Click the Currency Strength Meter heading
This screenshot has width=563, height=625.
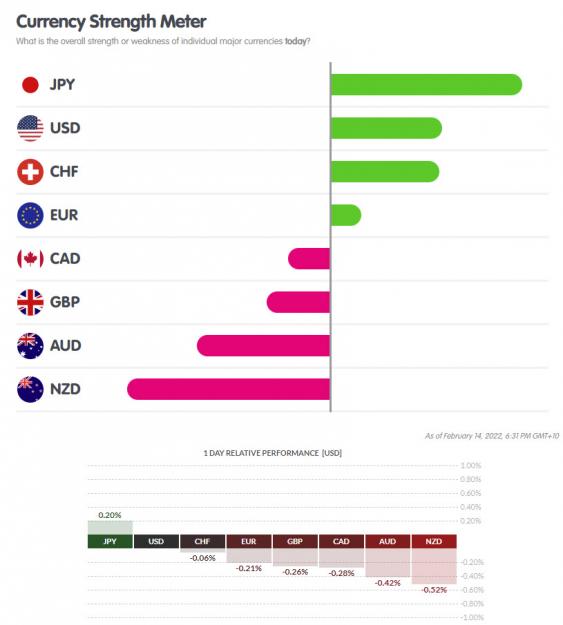(x=111, y=22)
